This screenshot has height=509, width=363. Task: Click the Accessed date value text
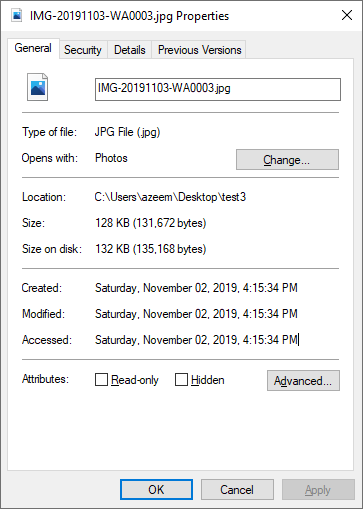click(x=196, y=340)
